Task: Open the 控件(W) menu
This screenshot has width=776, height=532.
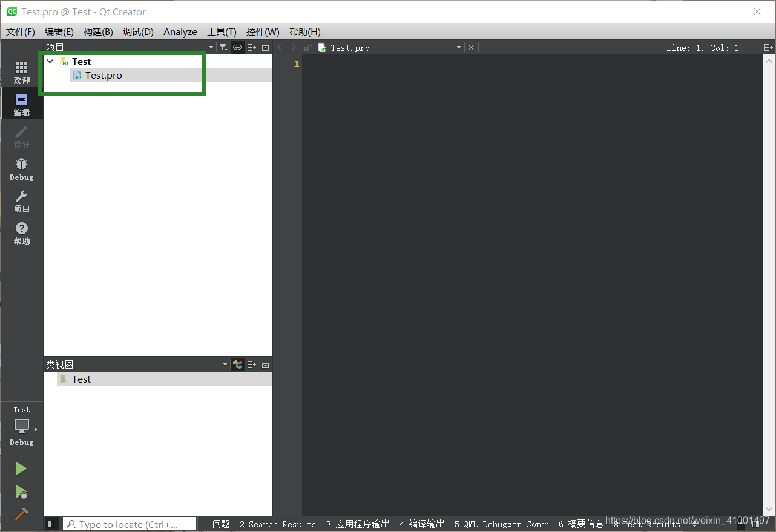Action: (263, 31)
